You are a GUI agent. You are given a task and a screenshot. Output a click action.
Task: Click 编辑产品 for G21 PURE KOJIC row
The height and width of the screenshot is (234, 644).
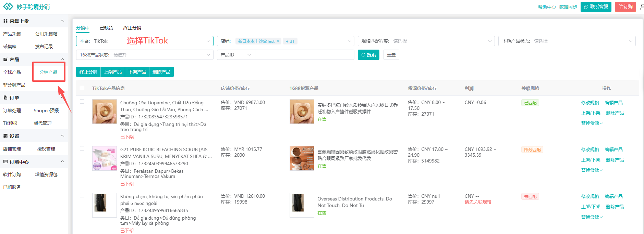coord(614,149)
